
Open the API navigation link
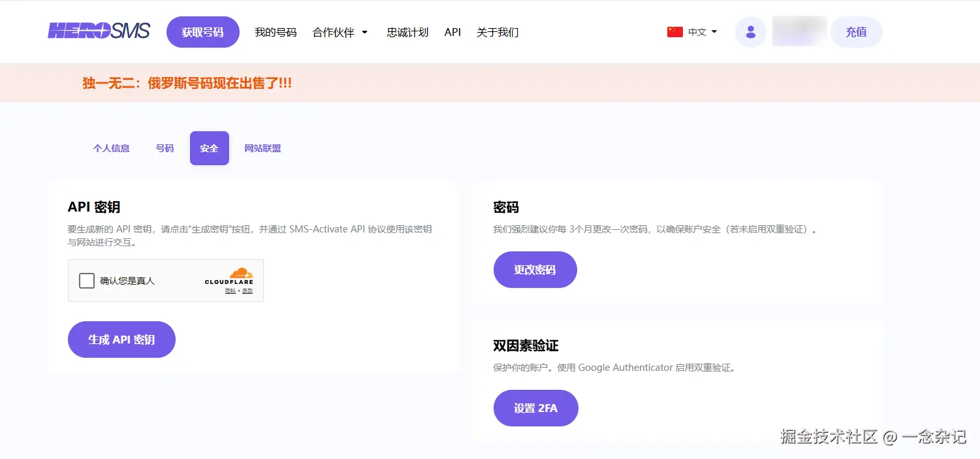(x=452, y=32)
